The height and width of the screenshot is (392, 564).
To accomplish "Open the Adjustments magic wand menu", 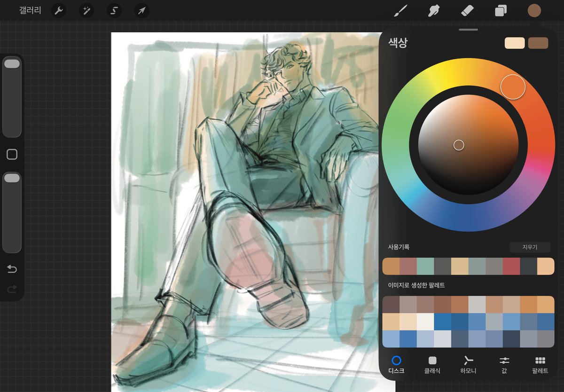I will point(86,10).
